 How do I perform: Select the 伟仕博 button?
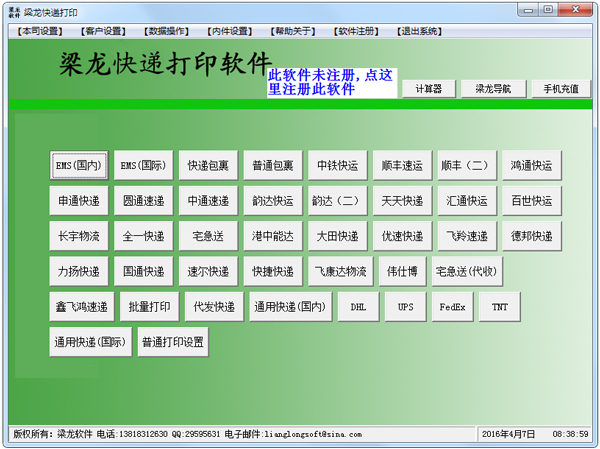(x=402, y=271)
